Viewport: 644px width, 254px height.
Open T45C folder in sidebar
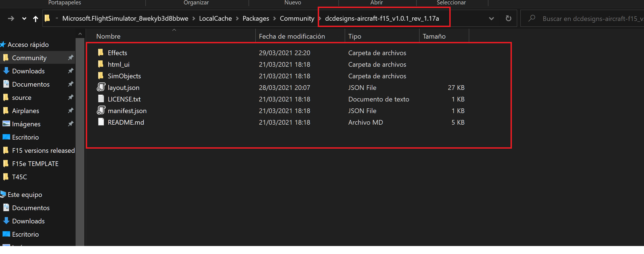pyautogui.click(x=20, y=177)
